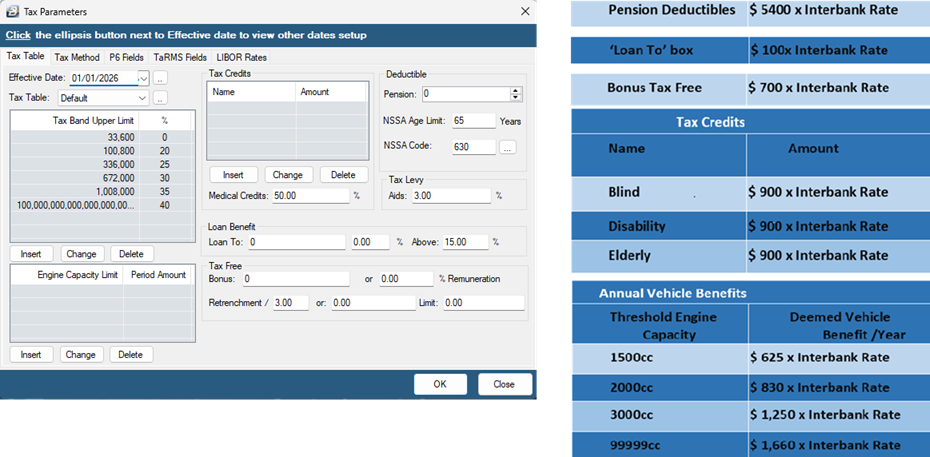Click the Tax Free Bonus field

tap(296, 279)
